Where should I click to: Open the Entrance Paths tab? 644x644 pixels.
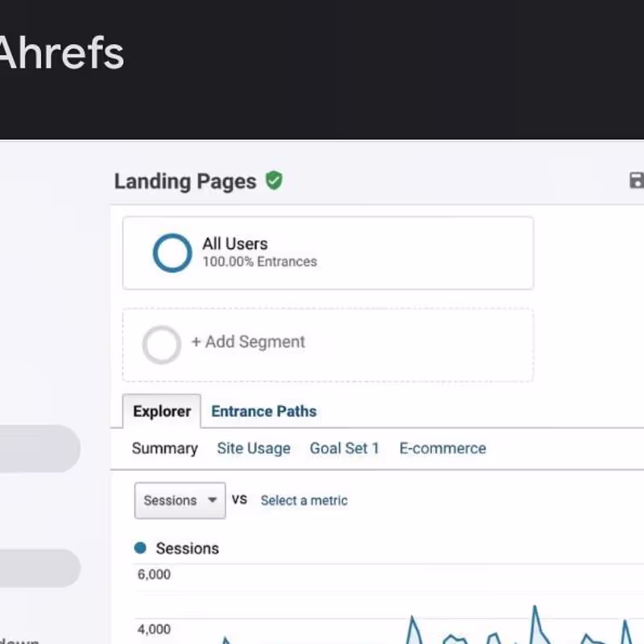click(x=264, y=411)
